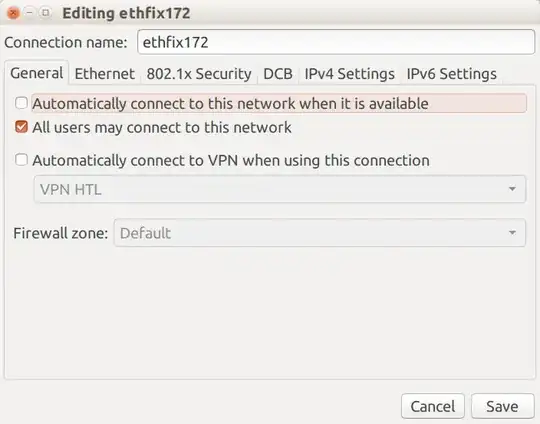The width and height of the screenshot is (540, 424).
Task: Expand the Firewall zone Default combo box
Action: click(320, 233)
